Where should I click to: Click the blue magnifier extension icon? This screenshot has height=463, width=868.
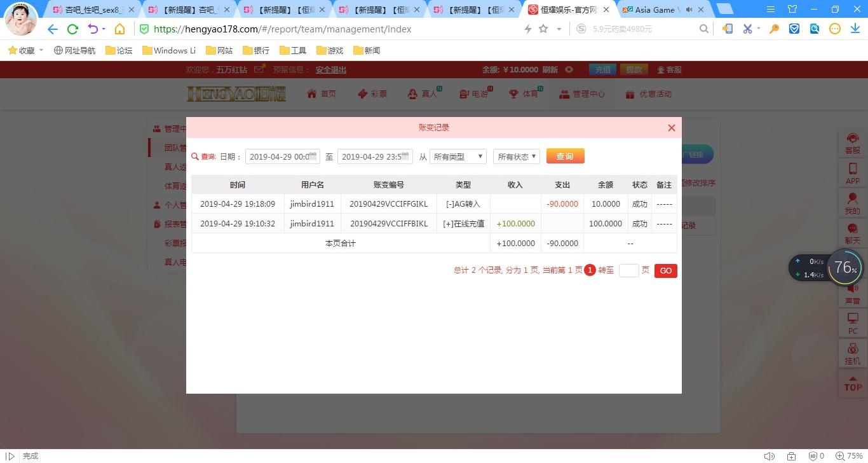click(815, 29)
